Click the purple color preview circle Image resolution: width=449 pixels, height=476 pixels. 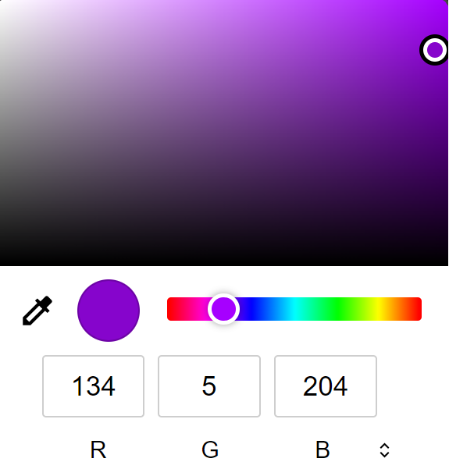(109, 311)
